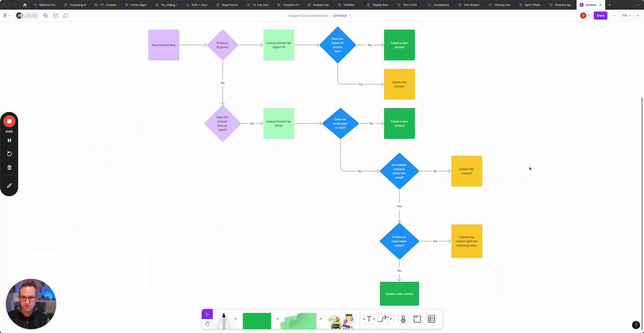Stop the screen recording
This screenshot has width=644, height=333.
click(x=9, y=121)
